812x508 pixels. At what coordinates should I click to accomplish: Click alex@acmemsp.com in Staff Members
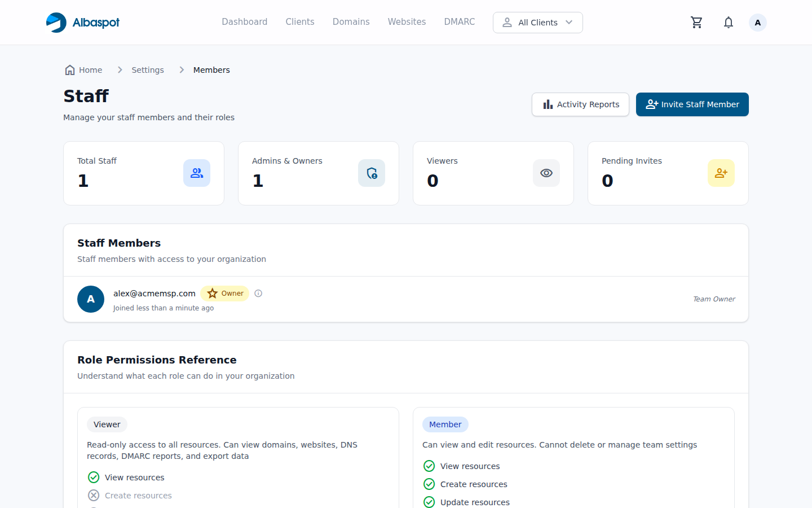click(x=154, y=293)
